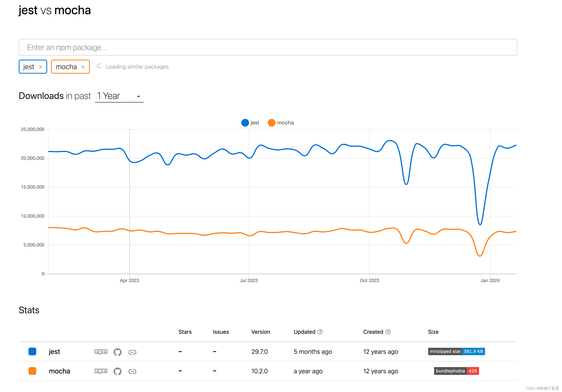Click the Stats section heading
The height and width of the screenshot is (392, 562).
click(x=29, y=310)
